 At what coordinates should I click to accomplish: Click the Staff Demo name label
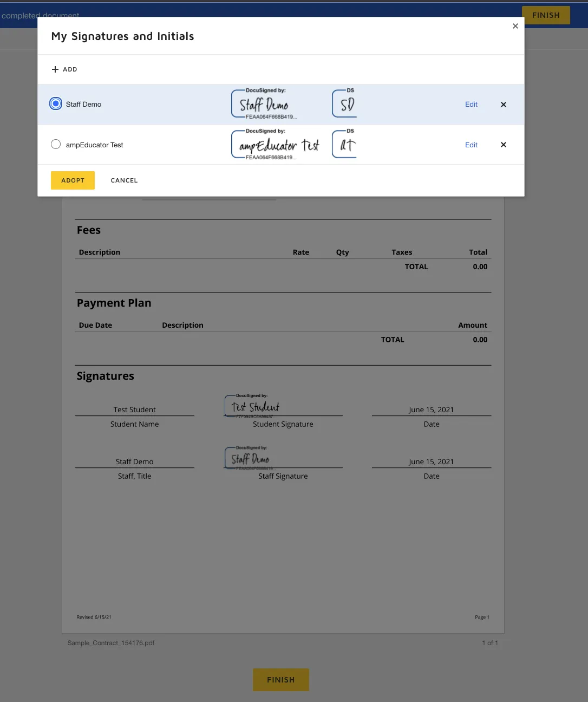[83, 105]
